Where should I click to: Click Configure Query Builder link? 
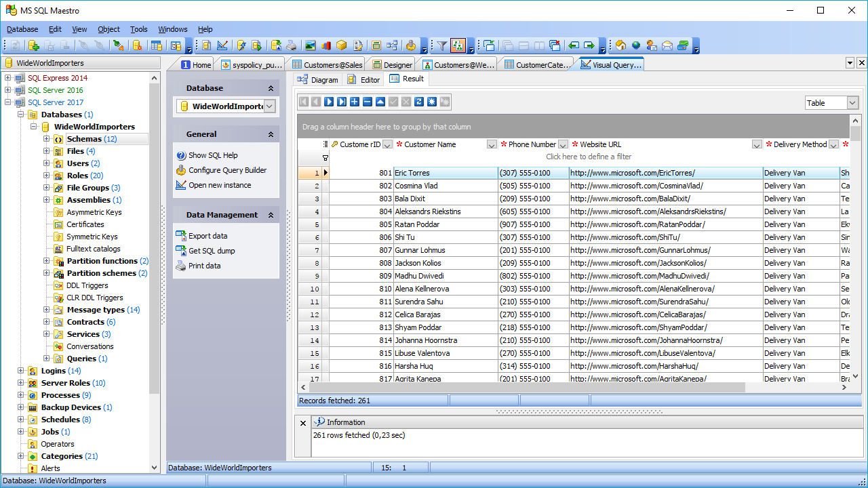click(x=227, y=170)
